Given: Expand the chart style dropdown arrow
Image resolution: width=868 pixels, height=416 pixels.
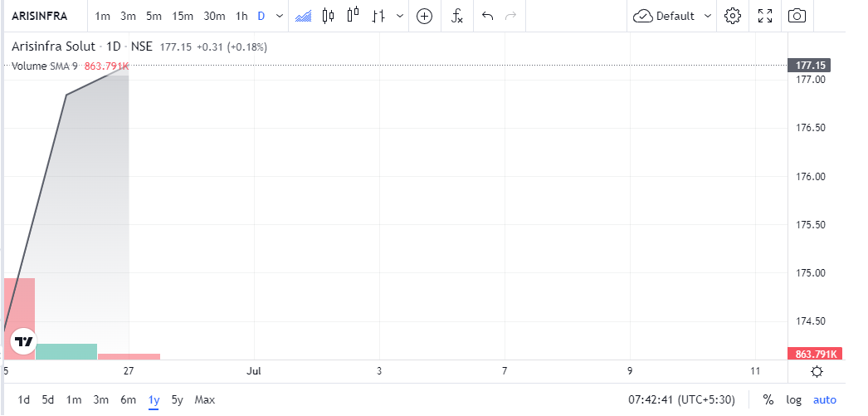Looking at the screenshot, I should point(400,16).
